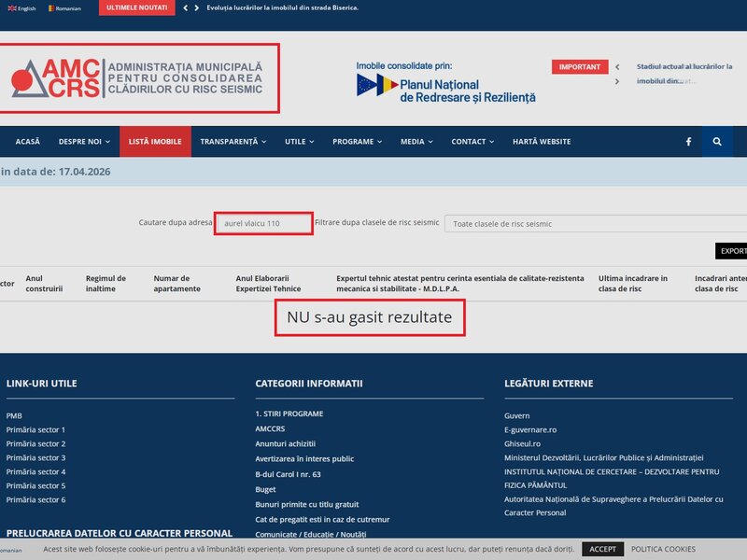The image size is (747, 560).
Task: Sort by Ultima incadrare in clasa de risc
Action: (633, 284)
